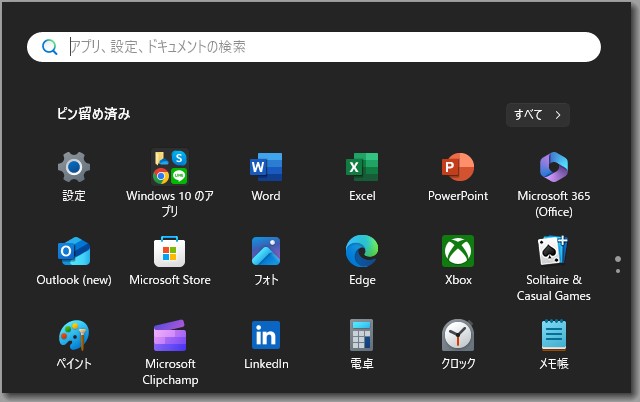Go to the second pinned page dot

coord(618,271)
